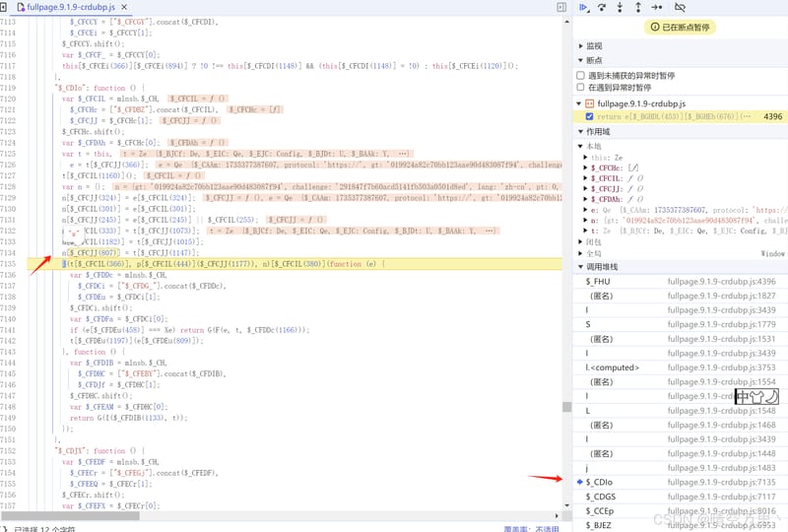Select the l.<computed> call stack frame

pos(681,367)
